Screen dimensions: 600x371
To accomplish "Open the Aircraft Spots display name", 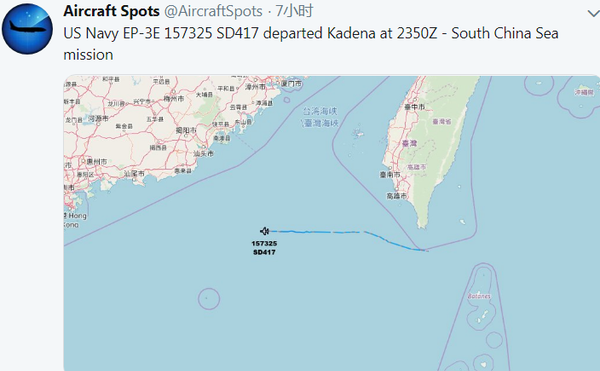I will click(111, 11).
